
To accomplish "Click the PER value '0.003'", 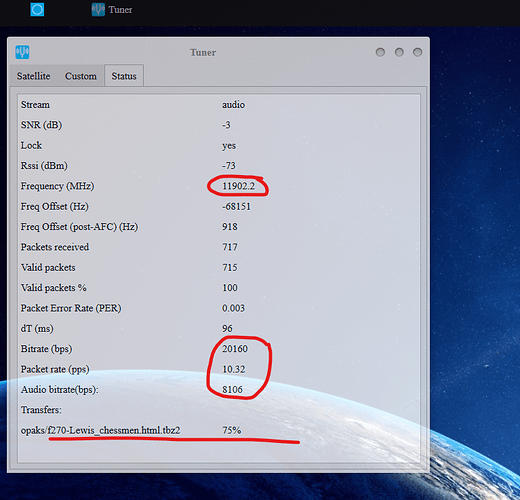I will click(x=233, y=308).
